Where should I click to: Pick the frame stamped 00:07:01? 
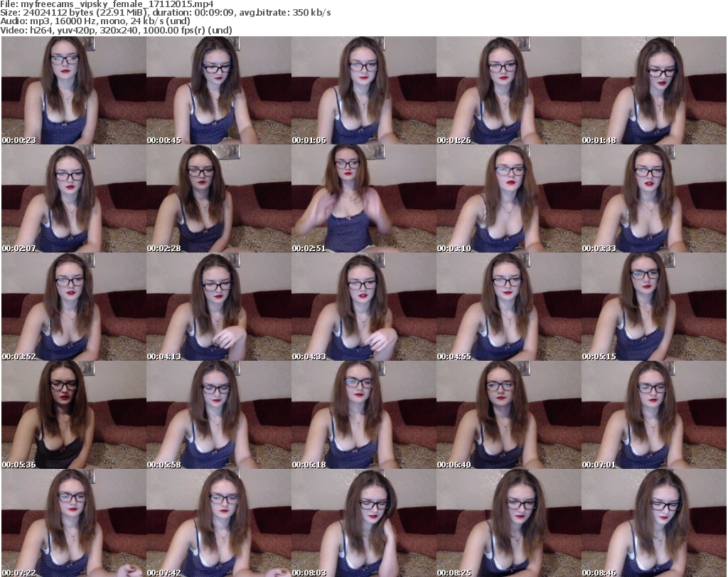[654, 415]
